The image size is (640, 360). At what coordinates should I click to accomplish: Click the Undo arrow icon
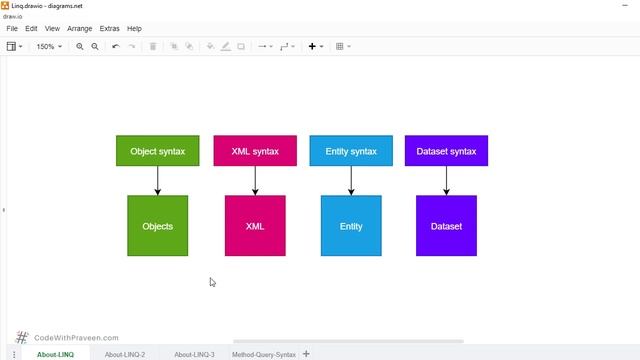[116, 47]
